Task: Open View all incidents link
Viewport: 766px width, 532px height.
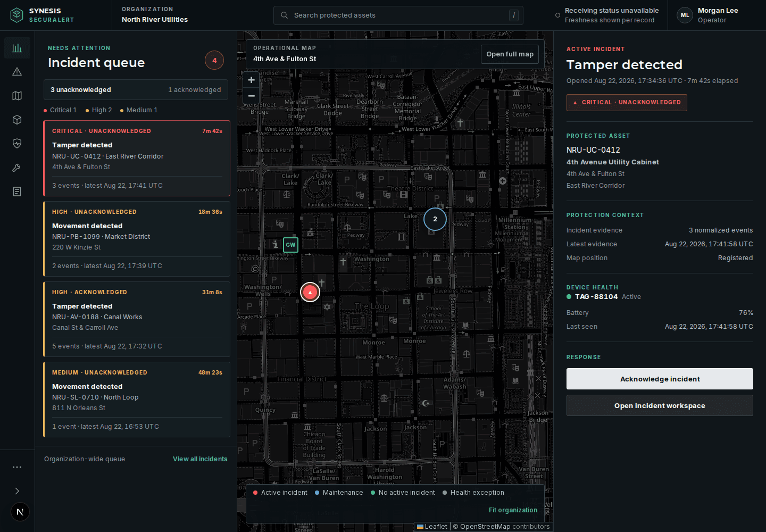Action: pos(200,459)
